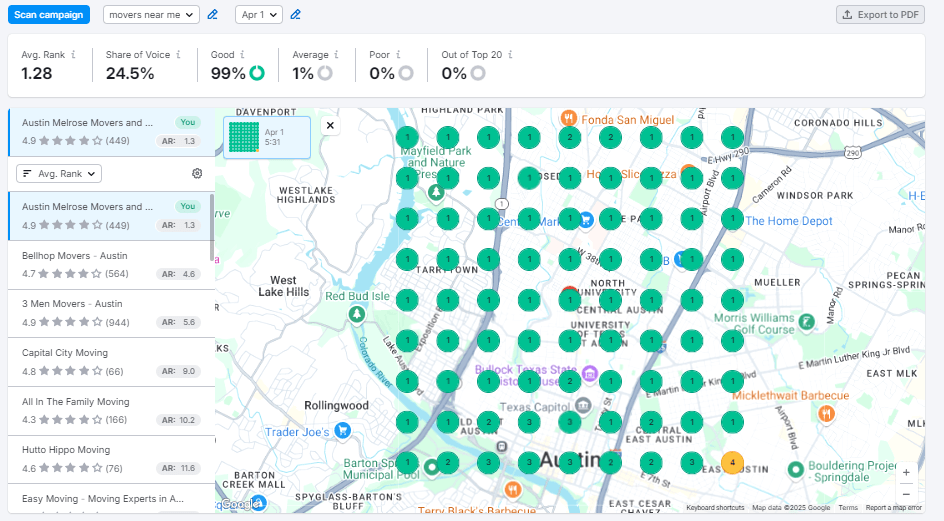
Task: Click Report a map error link
Action: 893,508
